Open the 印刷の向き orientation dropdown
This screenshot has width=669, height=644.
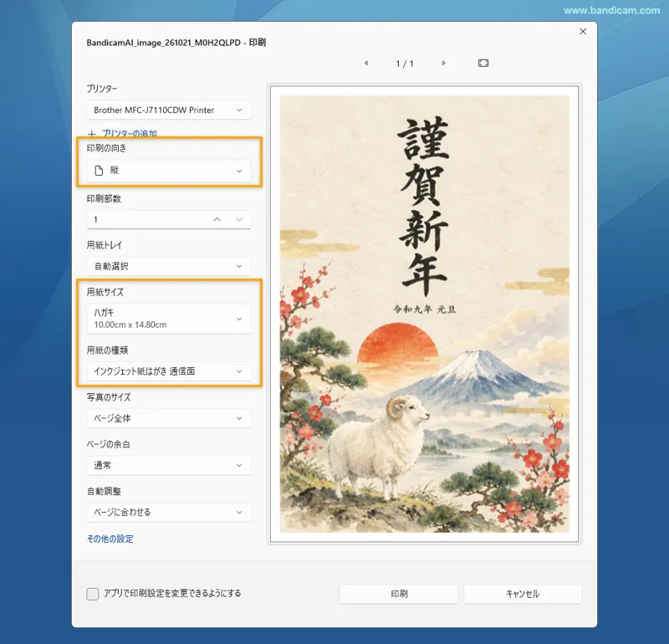pyautogui.click(x=169, y=171)
